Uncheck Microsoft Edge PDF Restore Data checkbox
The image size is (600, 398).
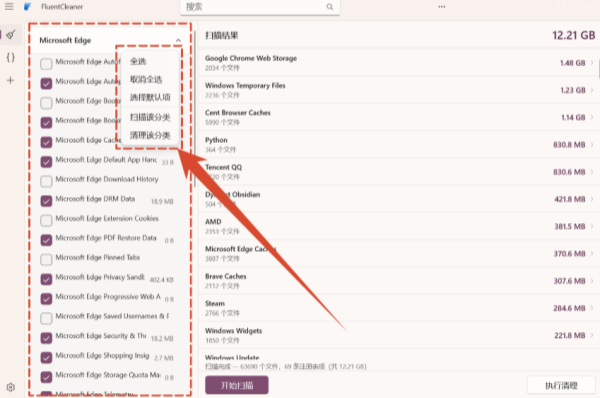tap(46, 240)
